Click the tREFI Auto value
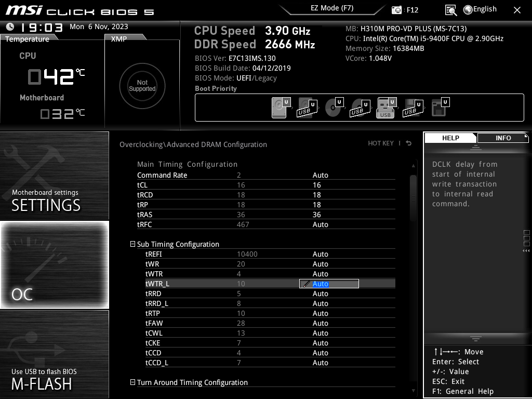 click(320, 254)
